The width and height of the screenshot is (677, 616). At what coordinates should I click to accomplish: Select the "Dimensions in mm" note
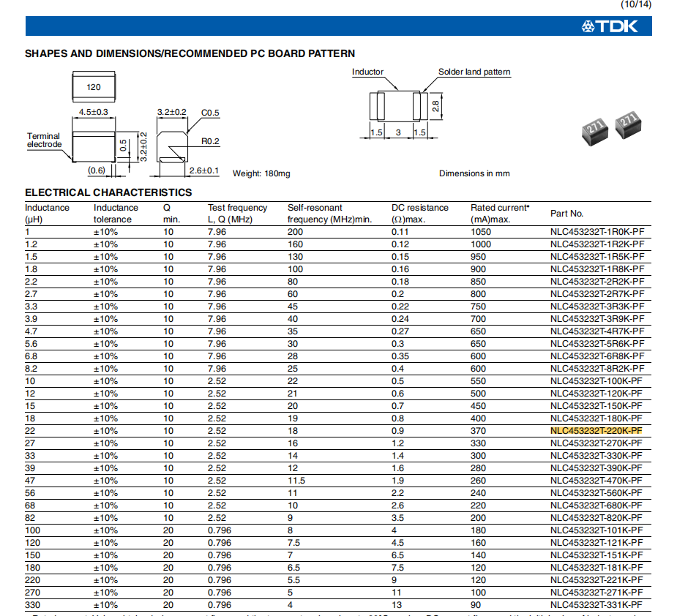pos(474,173)
